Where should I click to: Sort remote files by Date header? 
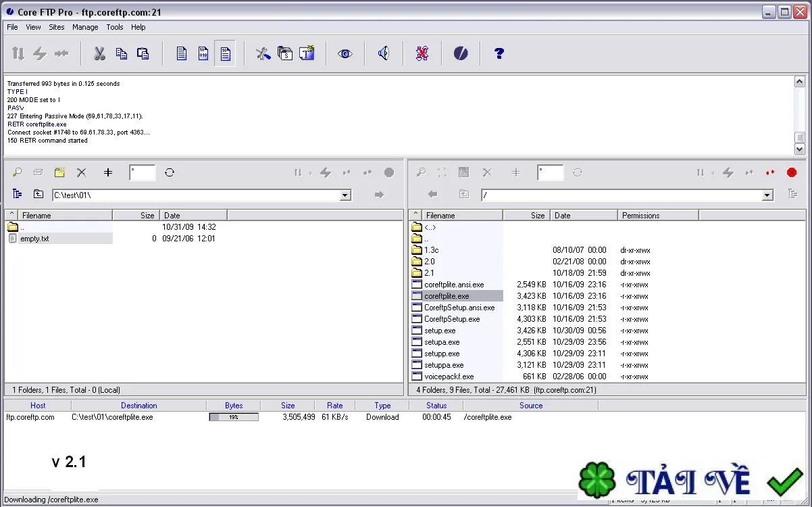coord(584,216)
